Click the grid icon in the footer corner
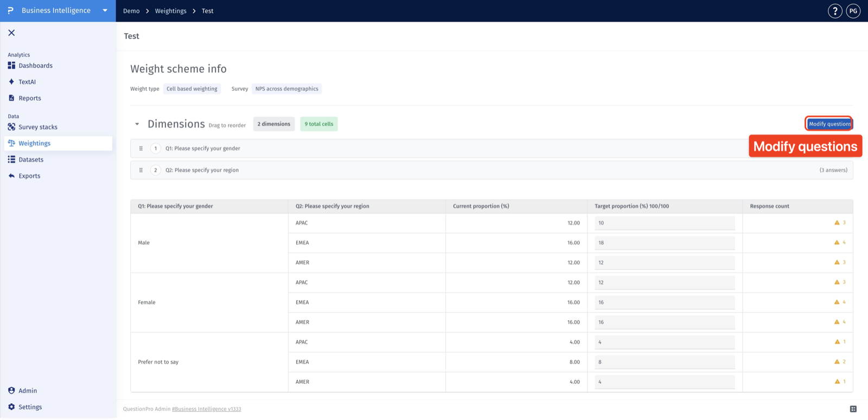The image size is (868, 420). (853, 409)
